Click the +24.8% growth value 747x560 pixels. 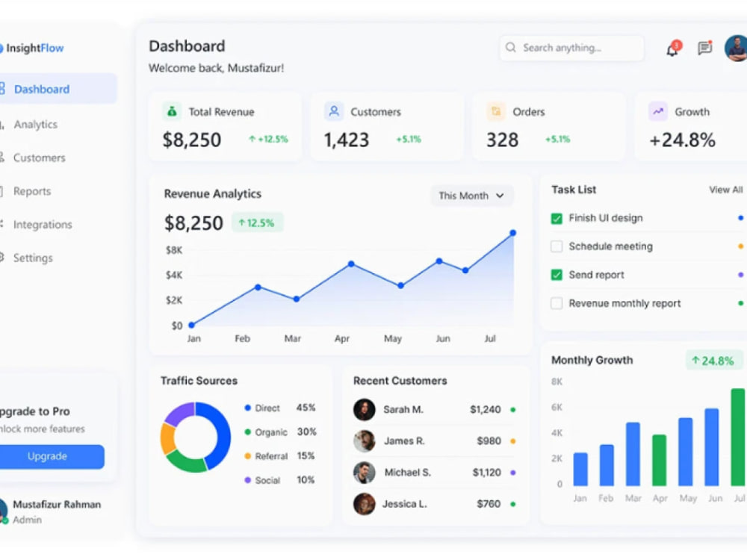pyautogui.click(x=682, y=140)
